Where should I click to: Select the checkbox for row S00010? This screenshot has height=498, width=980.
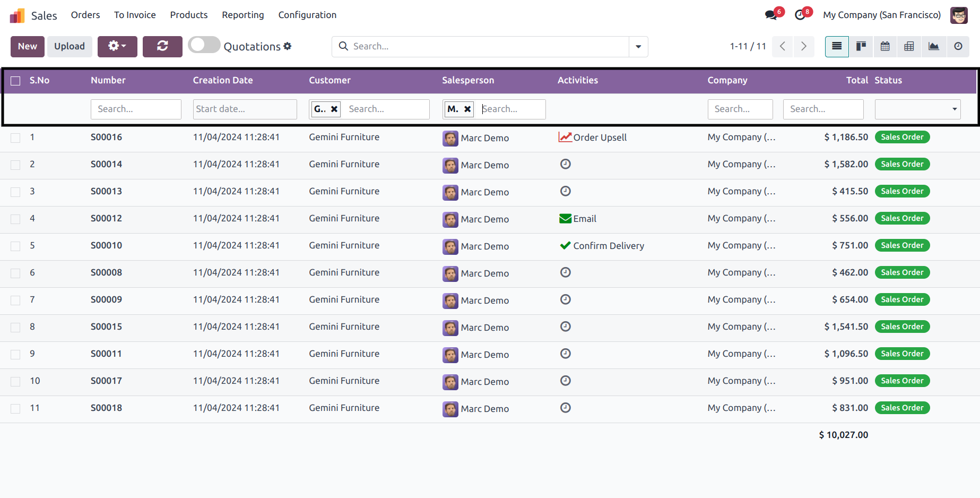tap(15, 246)
